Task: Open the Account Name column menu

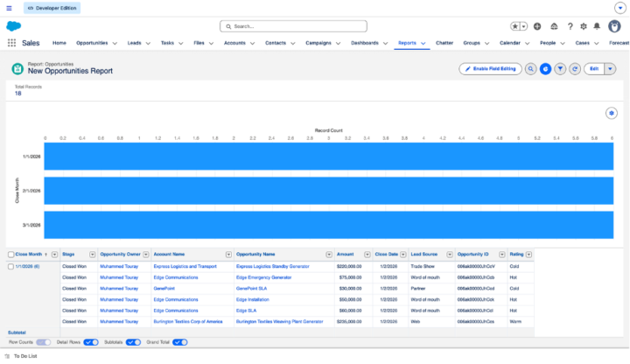Action: click(x=228, y=255)
